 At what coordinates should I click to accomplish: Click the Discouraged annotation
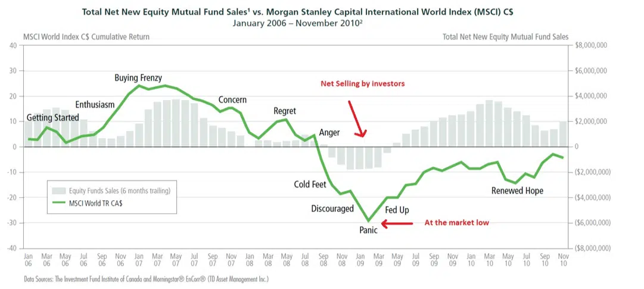332,209
